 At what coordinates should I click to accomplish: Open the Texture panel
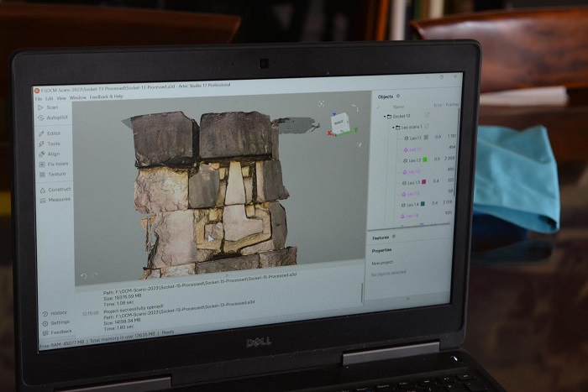(x=55, y=174)
